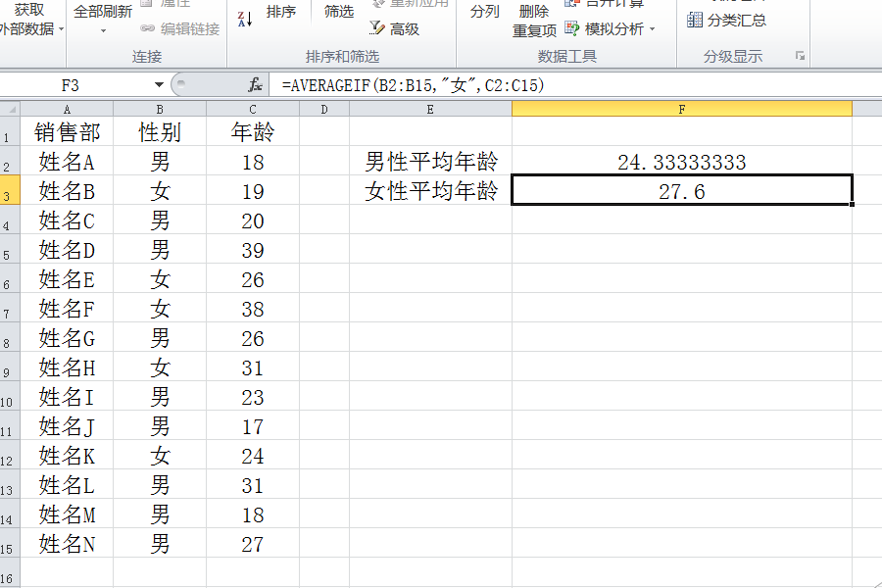Click 分列 text to columns
Screen dimensions: 882x588
coord(484,11)
